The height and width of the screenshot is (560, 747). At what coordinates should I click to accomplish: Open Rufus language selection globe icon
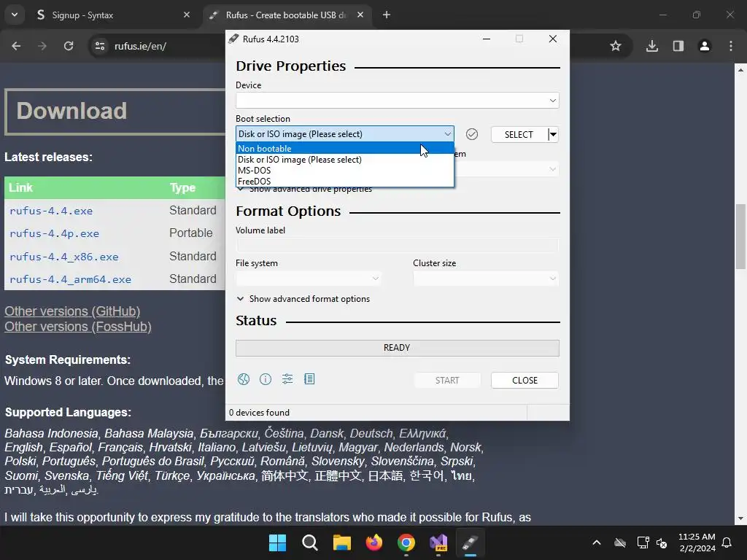[x=244, y=379]
